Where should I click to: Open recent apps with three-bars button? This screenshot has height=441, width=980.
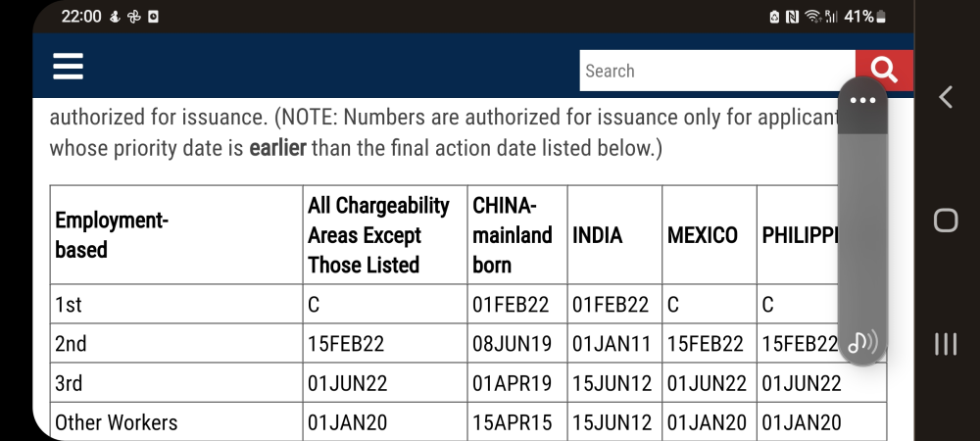946,344
